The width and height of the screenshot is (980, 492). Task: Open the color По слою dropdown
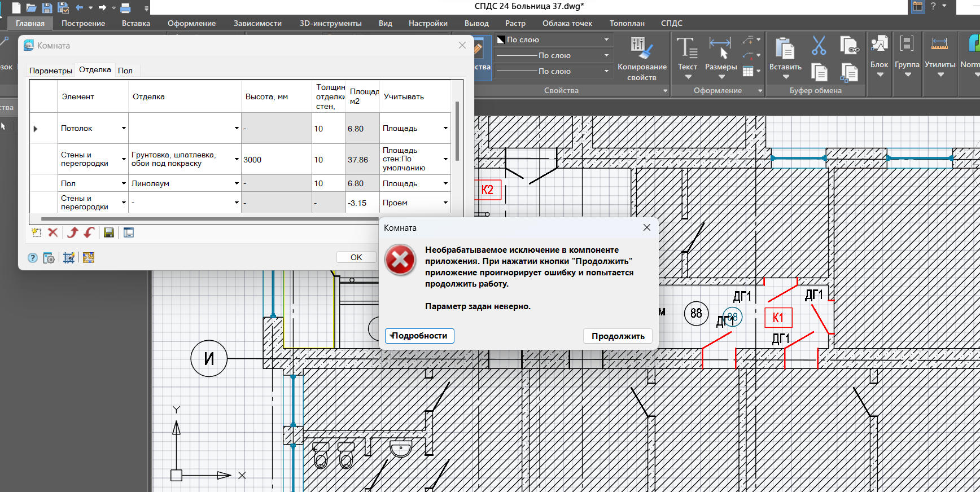click(x=553, y=39)
